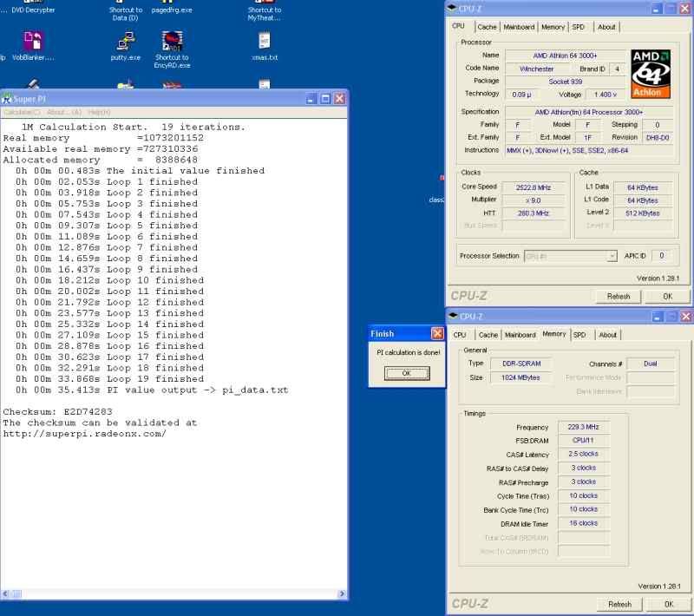Click the Name field 'AMD Athlon 64 3000+'
Image resolution: width=694 pixels, height=616 pixels.
[565, 56]
